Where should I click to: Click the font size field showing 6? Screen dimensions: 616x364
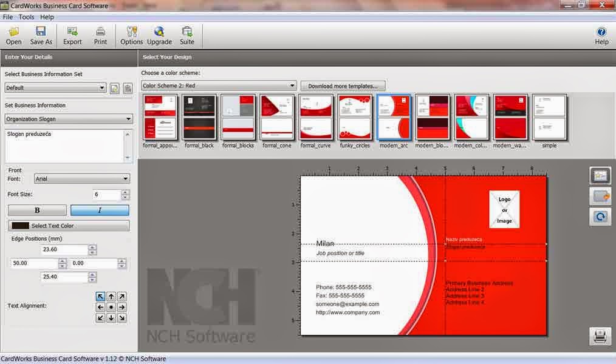click(107, 195)
